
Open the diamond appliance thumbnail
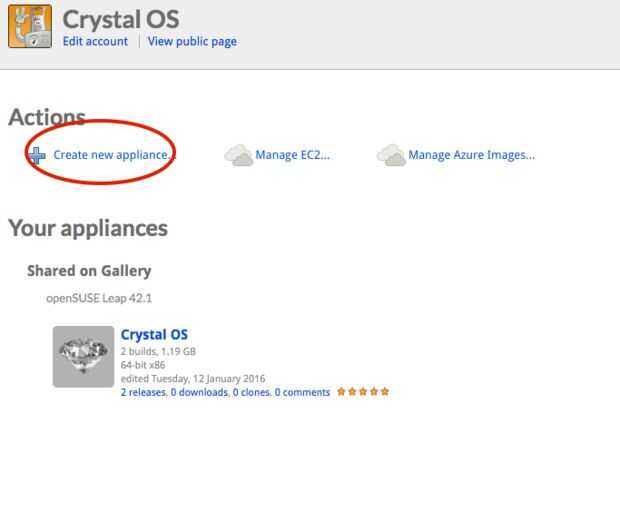tap(83, 357)
